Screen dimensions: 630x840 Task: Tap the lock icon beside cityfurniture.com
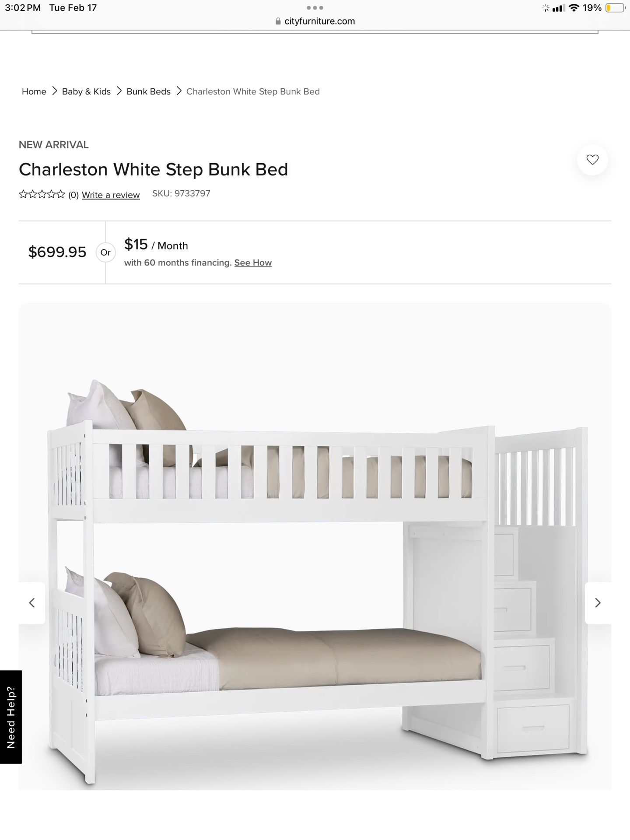tap(278, 21)
